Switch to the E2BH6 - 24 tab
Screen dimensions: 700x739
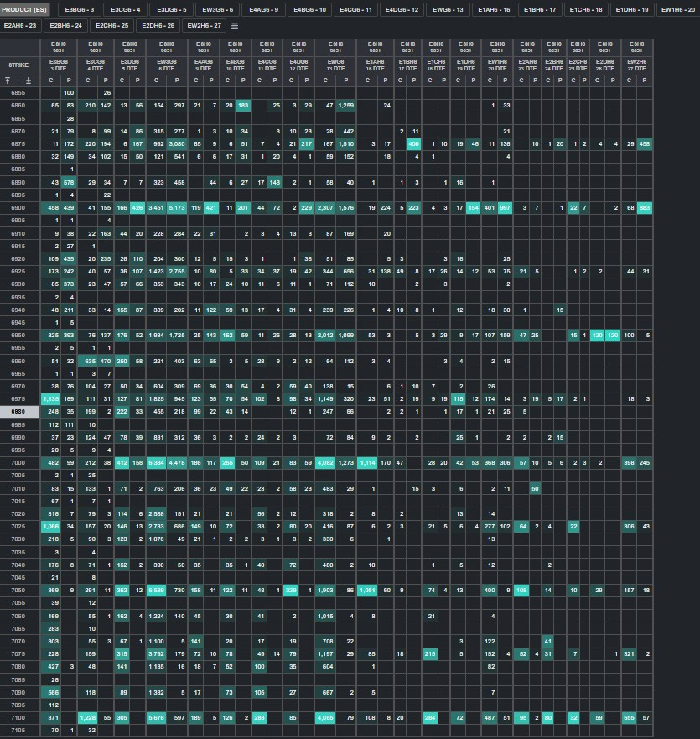click(x=66, y=25)
